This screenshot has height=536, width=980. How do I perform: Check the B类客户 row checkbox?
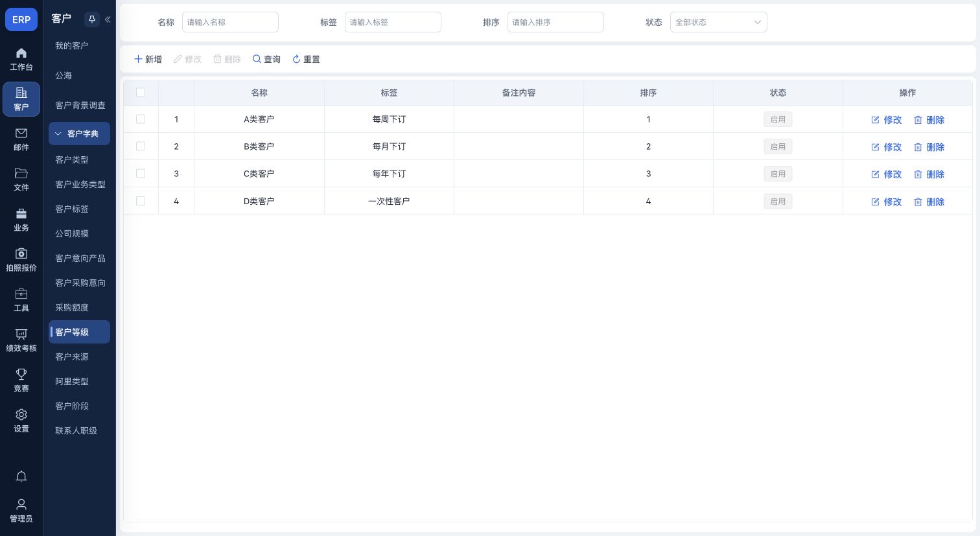pyautogui.click(x=141, y=146)
